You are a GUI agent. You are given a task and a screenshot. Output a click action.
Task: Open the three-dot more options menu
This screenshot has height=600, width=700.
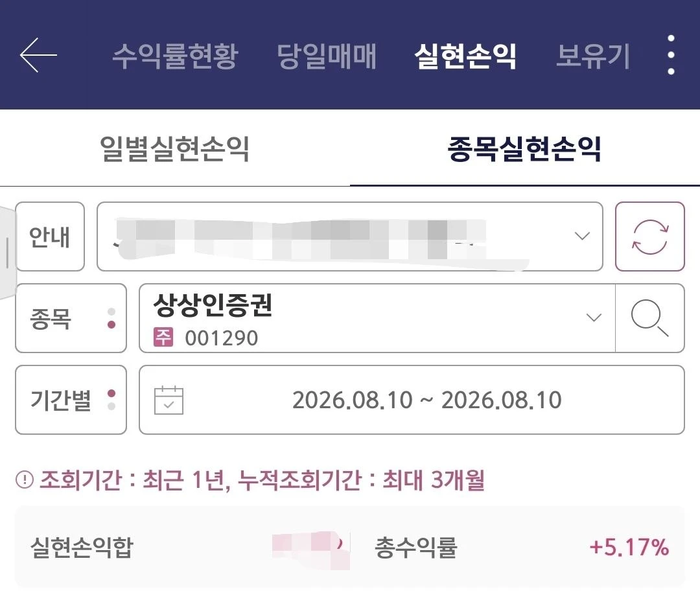coord(671,55)
